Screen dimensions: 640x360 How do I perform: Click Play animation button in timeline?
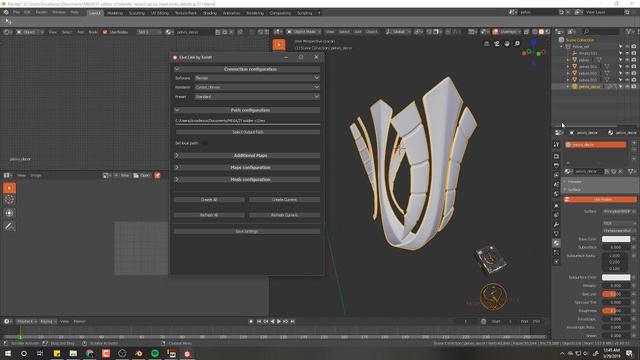(x=279, y=322)
